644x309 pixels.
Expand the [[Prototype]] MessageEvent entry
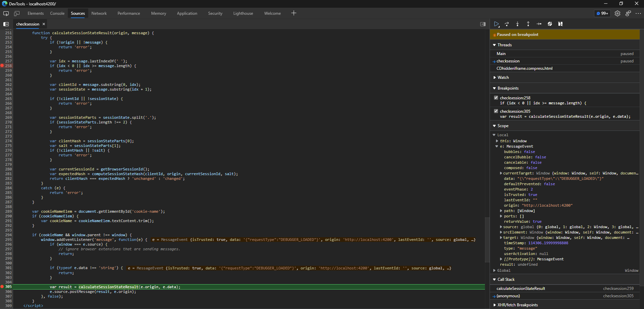click(x=501, y=259)
